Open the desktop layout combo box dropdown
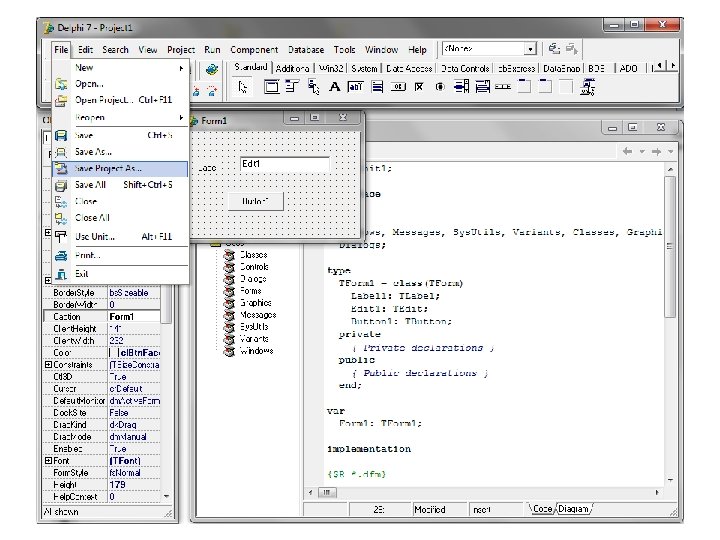Image resolution: width=720 pixels, height=540 pixels. point(531,48)
